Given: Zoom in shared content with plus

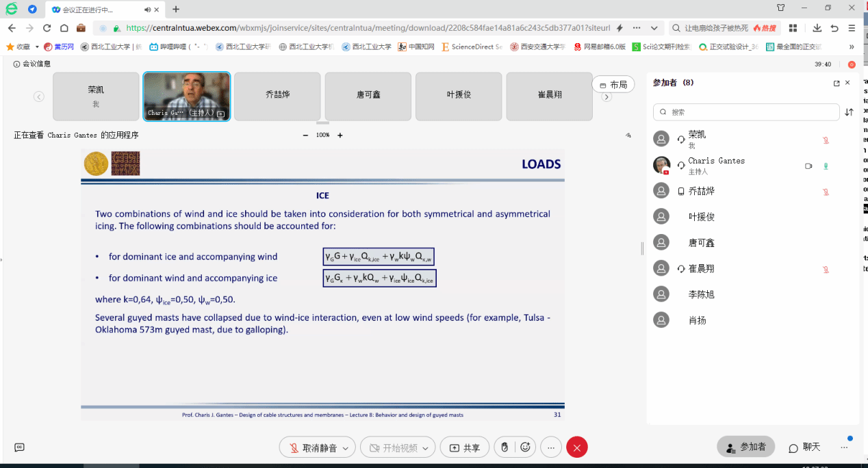Looking at the screenshot, I should point(340,135).
